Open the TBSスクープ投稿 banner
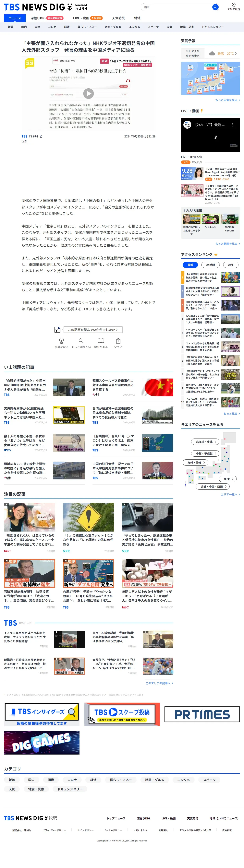The width and height of the screenshot is (244, 868). (122, 714)
